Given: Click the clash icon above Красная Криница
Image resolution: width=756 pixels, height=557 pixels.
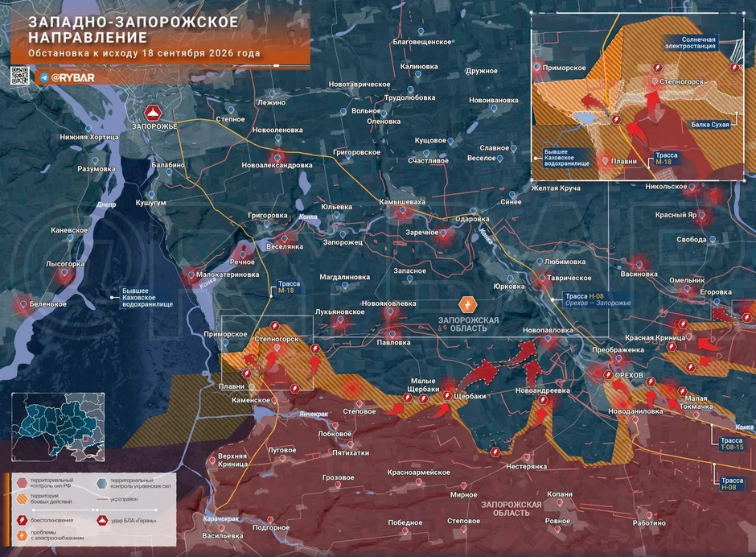Looking at the screenshot, I should 682,324.
